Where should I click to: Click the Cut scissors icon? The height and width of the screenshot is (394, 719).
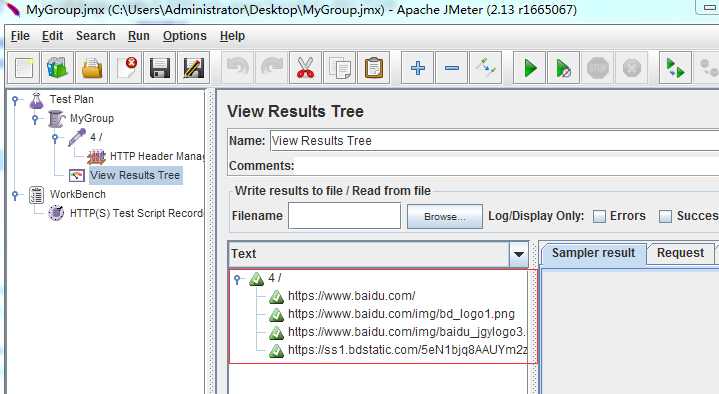305,68
